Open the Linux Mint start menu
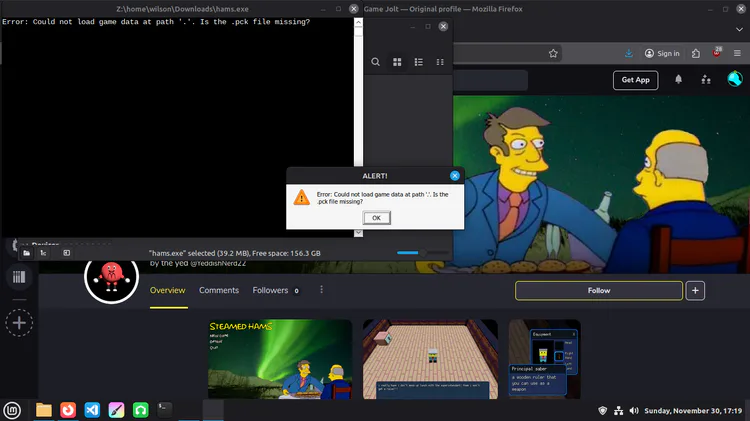This screenshot has width=750, height=421. (12, 410)
